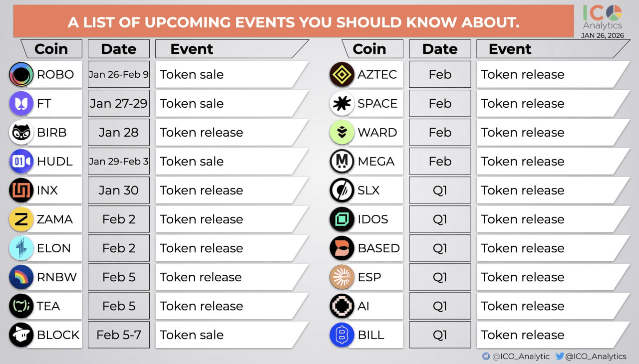
Task: Click the ROBO coin logo icon
Action: pos(21,75)
